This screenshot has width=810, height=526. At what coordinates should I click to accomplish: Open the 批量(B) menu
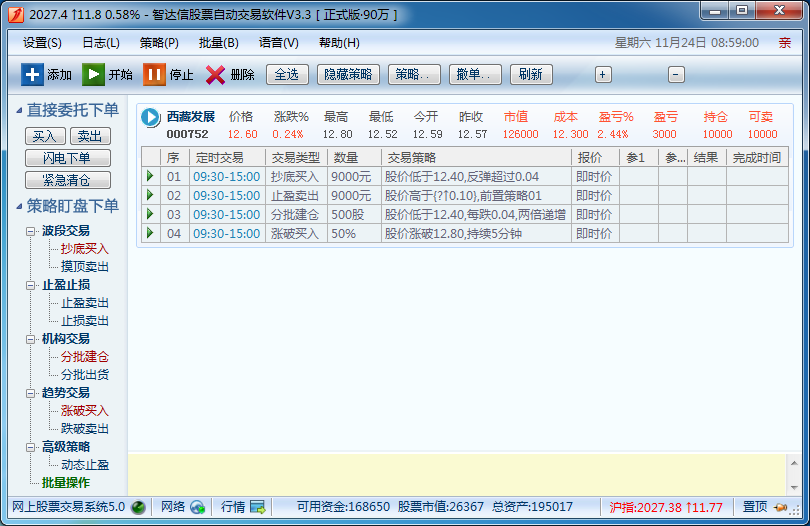coord(219,43)
